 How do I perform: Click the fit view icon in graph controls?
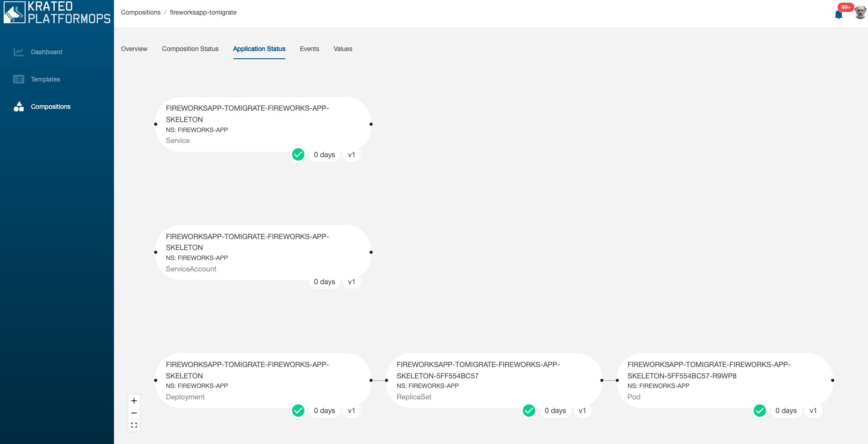point(134,425)
